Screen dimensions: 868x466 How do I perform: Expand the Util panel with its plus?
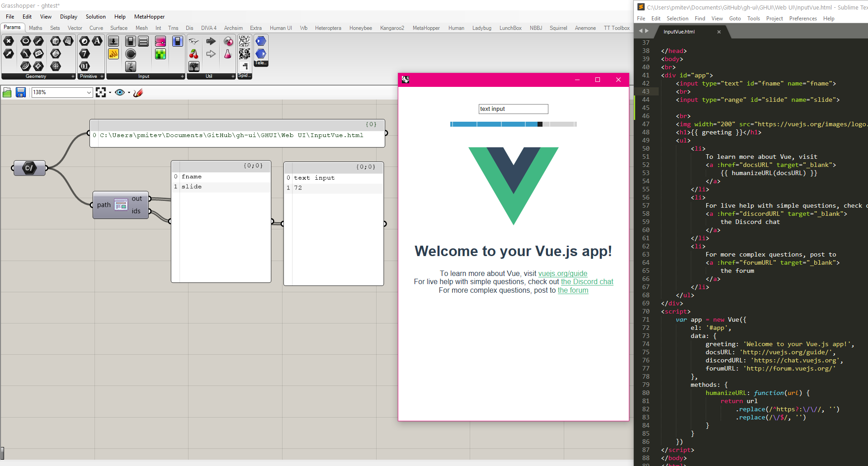tap(233, 76)
